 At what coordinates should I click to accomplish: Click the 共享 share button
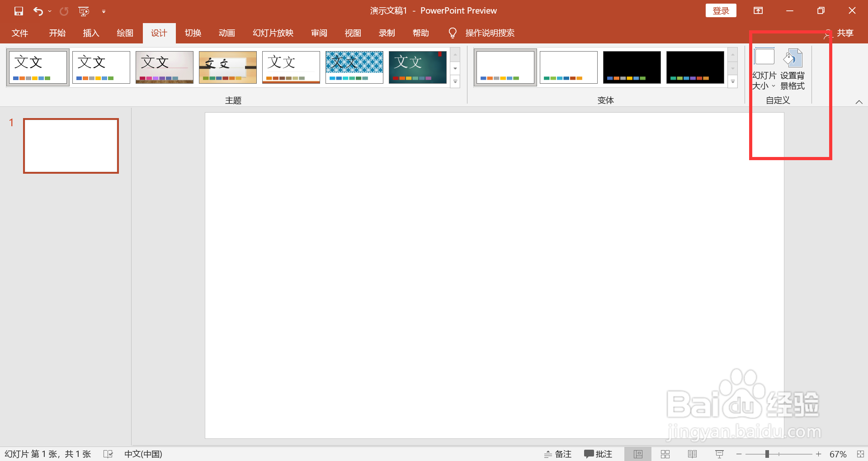point(840,33)
